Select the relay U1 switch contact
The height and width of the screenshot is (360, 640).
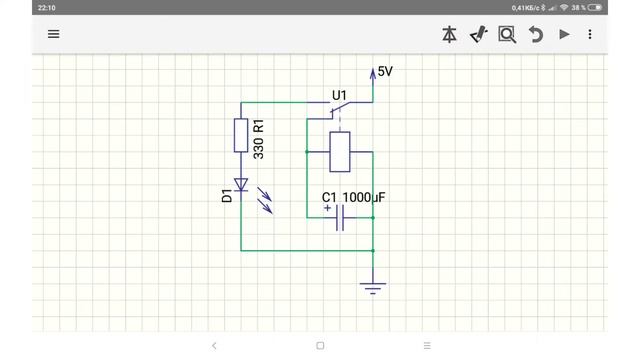[340, 107]
